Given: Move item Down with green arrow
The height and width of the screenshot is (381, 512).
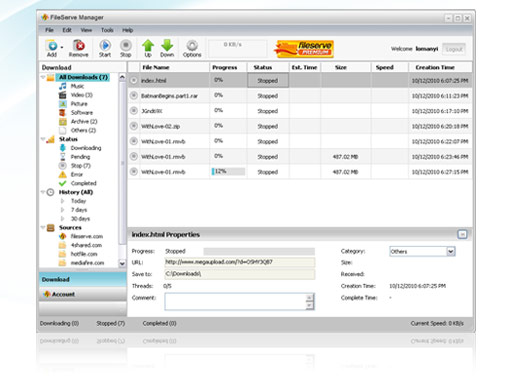Looking at the screenshot, I should 167,45.
